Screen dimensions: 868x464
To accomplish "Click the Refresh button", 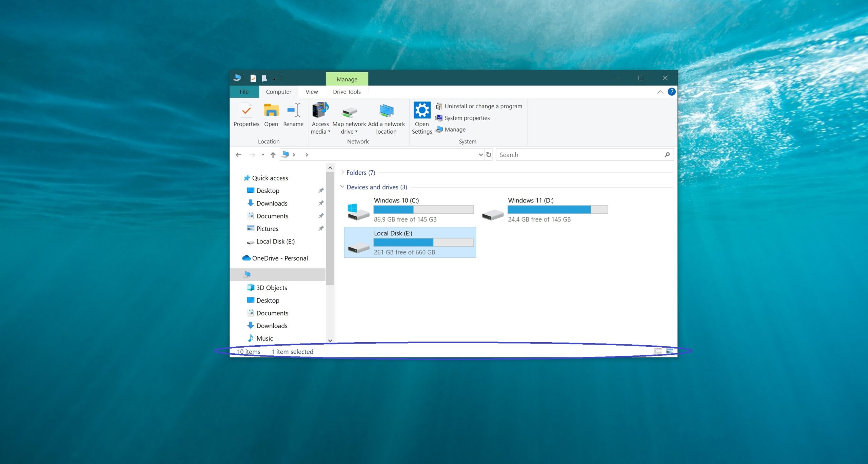I will coord(489,155).
